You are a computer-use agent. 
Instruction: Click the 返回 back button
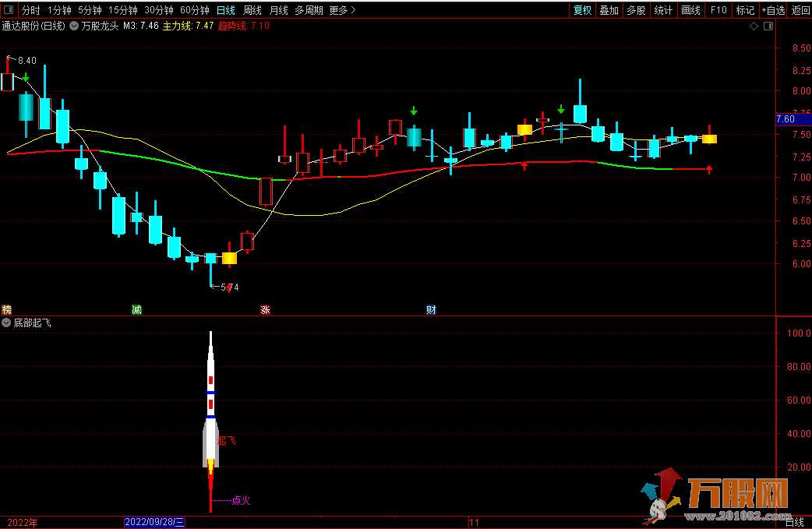point(800,10)
